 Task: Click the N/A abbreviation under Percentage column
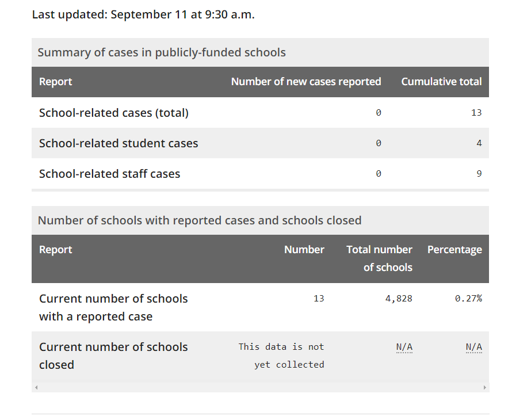click(x=474, y=347)
